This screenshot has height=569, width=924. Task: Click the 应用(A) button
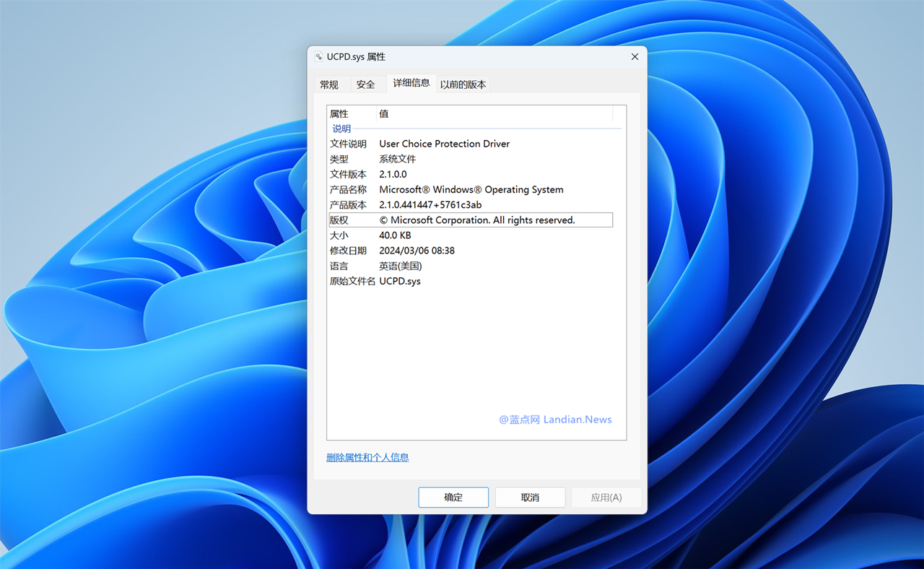click(606, 498)
